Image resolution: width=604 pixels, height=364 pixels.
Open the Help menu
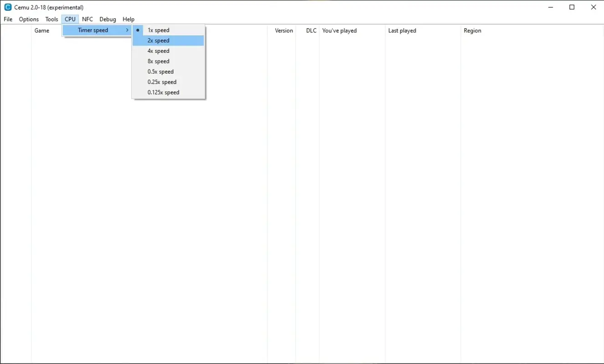(x=128, y=19)
